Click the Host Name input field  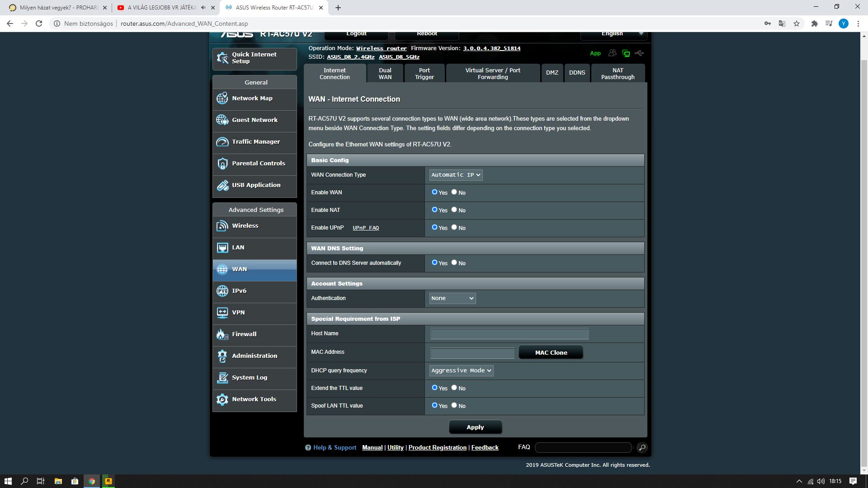[509, 334]
